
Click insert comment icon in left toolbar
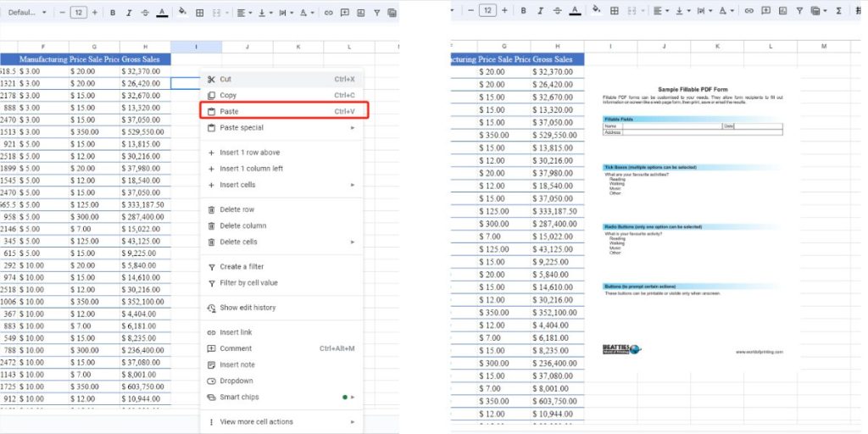click(x=344, y=12)
